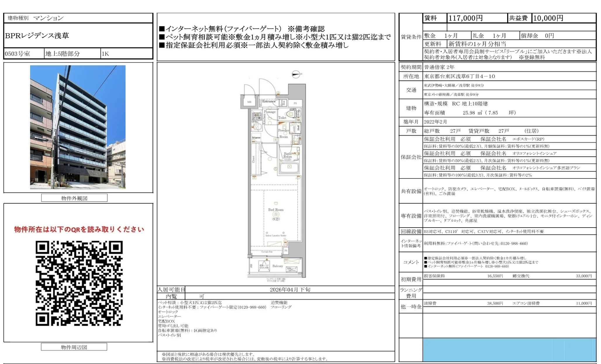
Task: Click the 更新料 renewal fee row
Action: pyautogui.click(x=510, y=44)
